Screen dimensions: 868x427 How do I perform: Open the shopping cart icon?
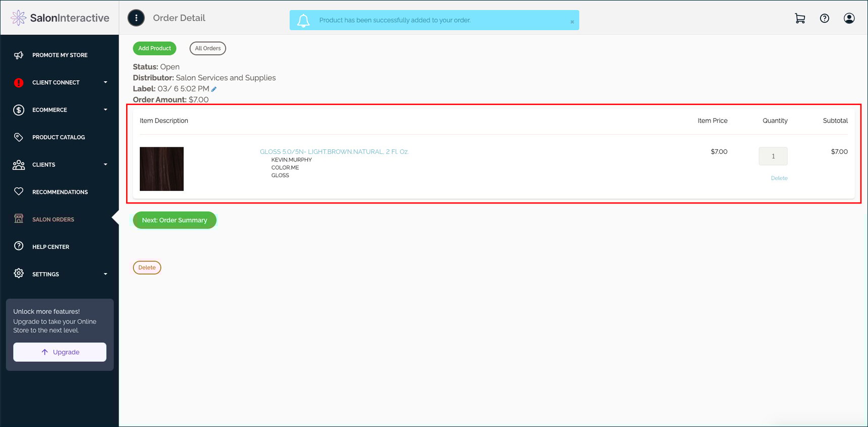click(x=800, y=18)
